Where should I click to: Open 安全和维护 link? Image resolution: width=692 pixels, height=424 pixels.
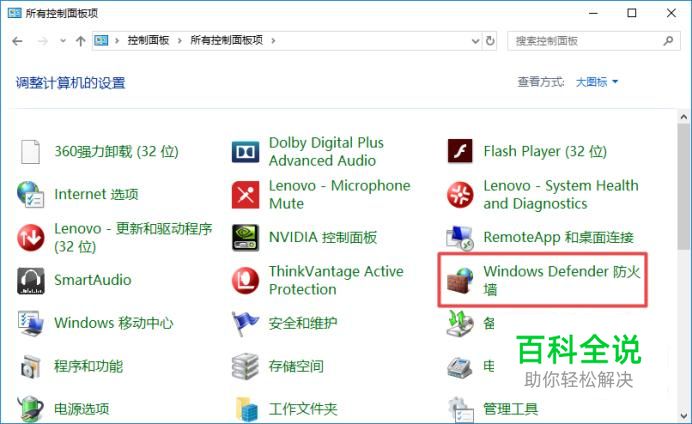coord(303,323)
